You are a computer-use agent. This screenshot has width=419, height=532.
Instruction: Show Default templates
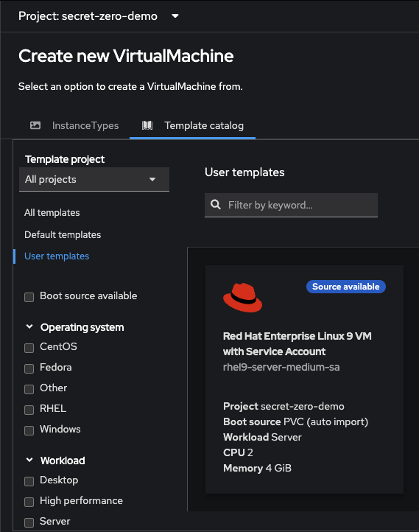point(63,235)
